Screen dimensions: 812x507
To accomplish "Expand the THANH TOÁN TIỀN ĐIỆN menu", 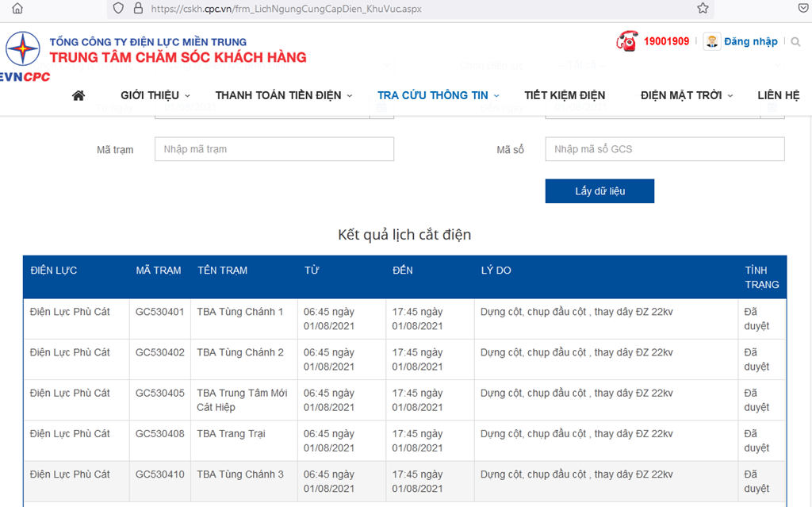I will coord(284,95).
